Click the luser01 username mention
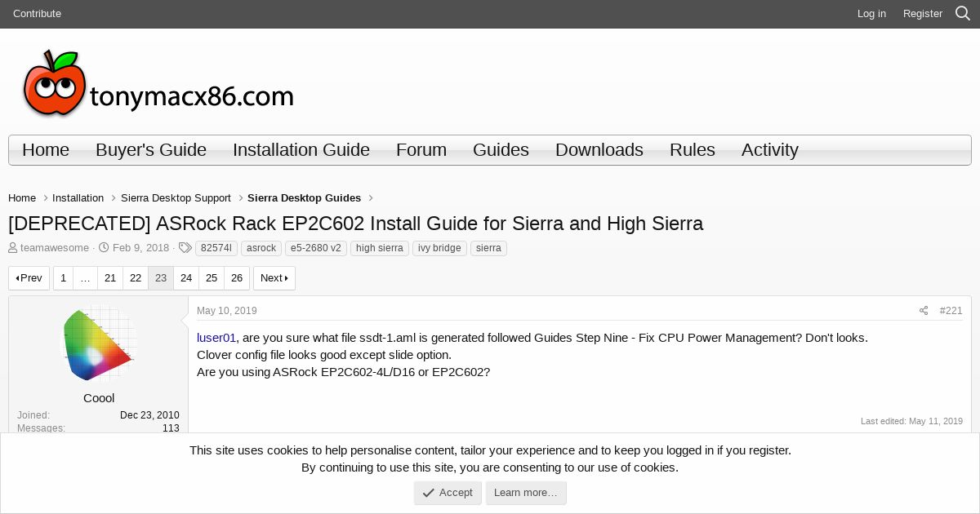 (x=216, y=338)
